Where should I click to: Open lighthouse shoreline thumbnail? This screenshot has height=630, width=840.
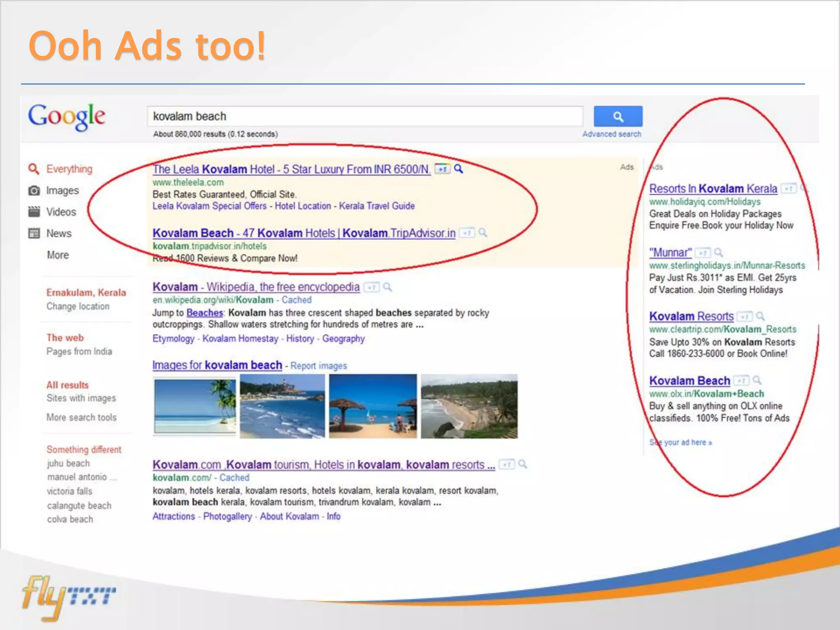coord(282,406)
